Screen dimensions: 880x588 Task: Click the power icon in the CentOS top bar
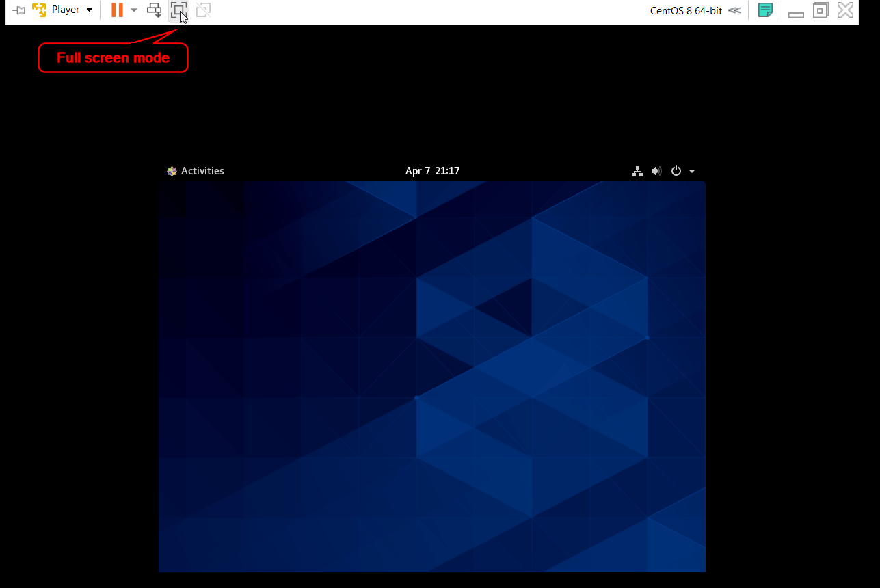tap(676, 170)
